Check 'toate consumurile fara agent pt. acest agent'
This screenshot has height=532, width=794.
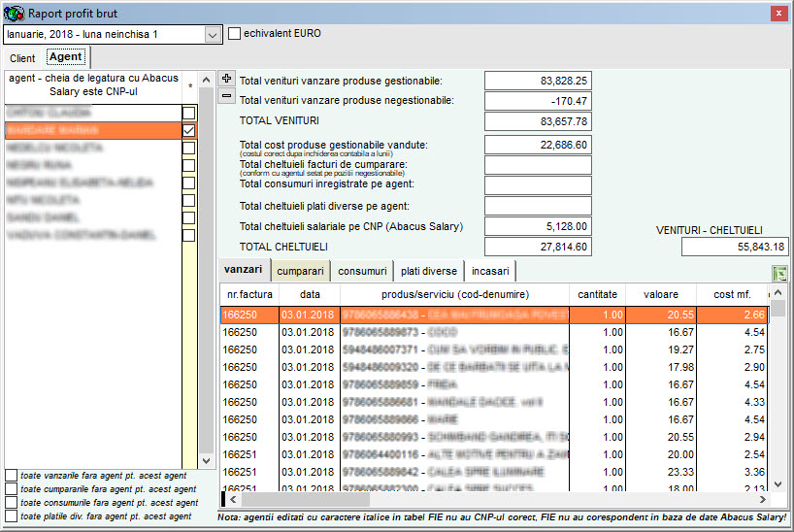pyautogui.click(x=11, y=503)
